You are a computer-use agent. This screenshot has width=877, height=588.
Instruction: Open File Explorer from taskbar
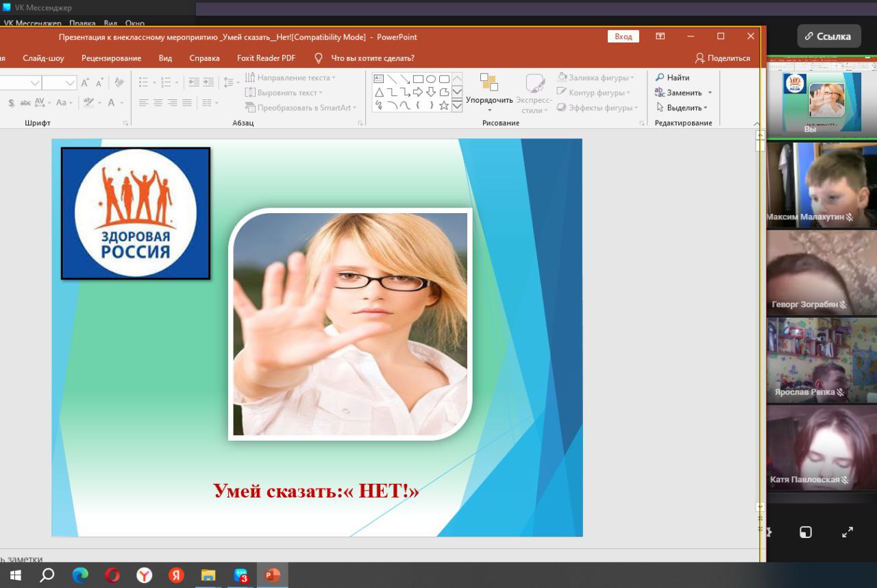click(x=208, y=575)
